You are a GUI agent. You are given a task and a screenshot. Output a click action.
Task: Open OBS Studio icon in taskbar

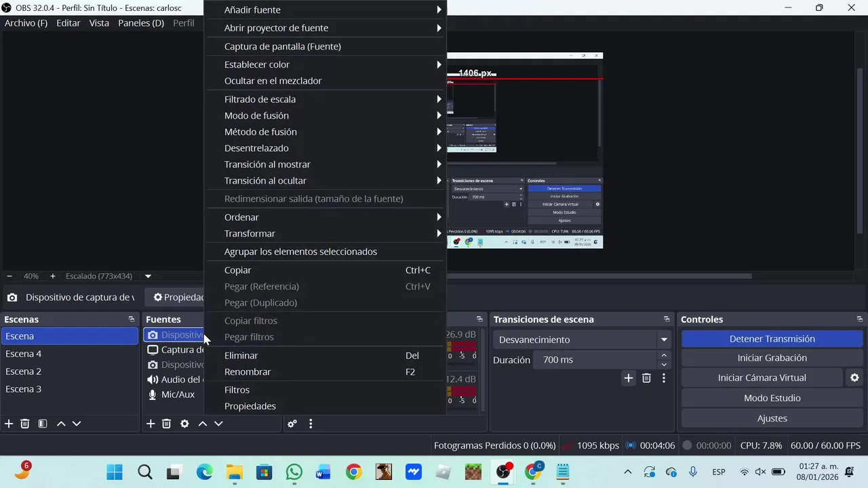(504, 472)
